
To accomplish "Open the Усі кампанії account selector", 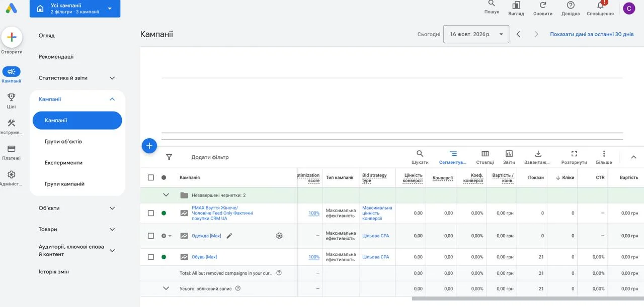I will tap(75, 9).
